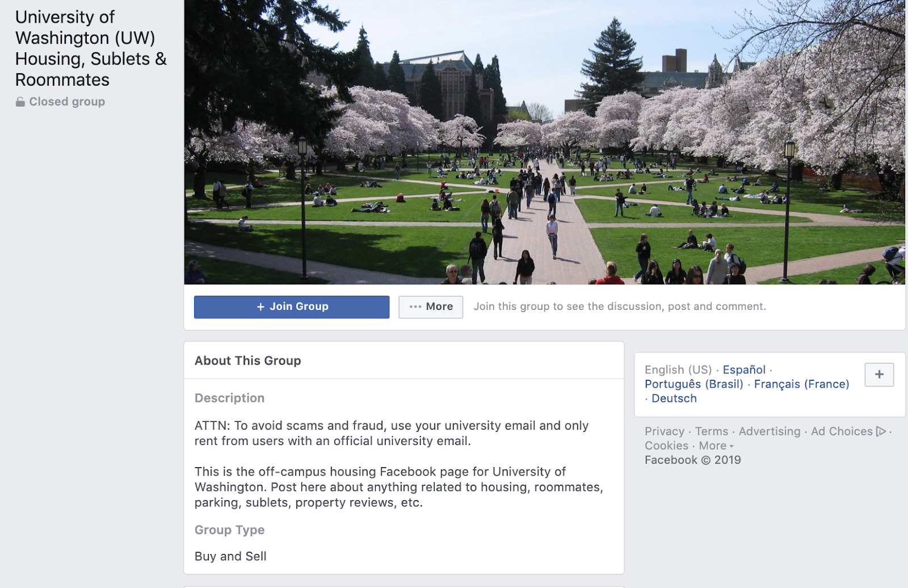This screenshot has height=588, width=908.
Task: Click the group title in sidebar
Action: tap(91, 49)
